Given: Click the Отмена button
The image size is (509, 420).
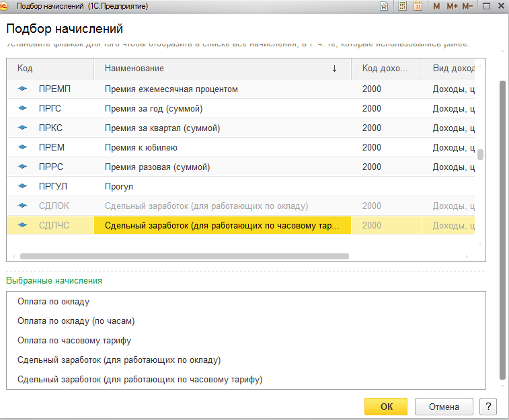Looking at the screenshot, I should click(443, 407).
